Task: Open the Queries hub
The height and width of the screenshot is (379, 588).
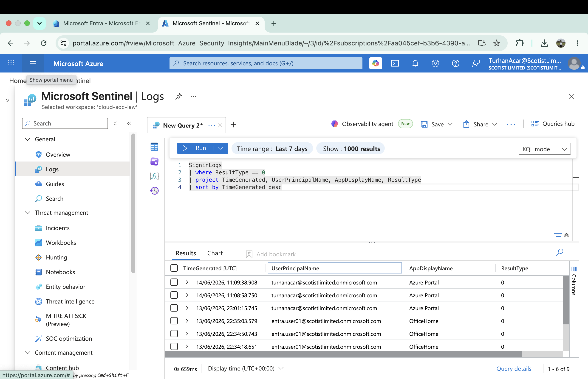Action: [553, 124]
